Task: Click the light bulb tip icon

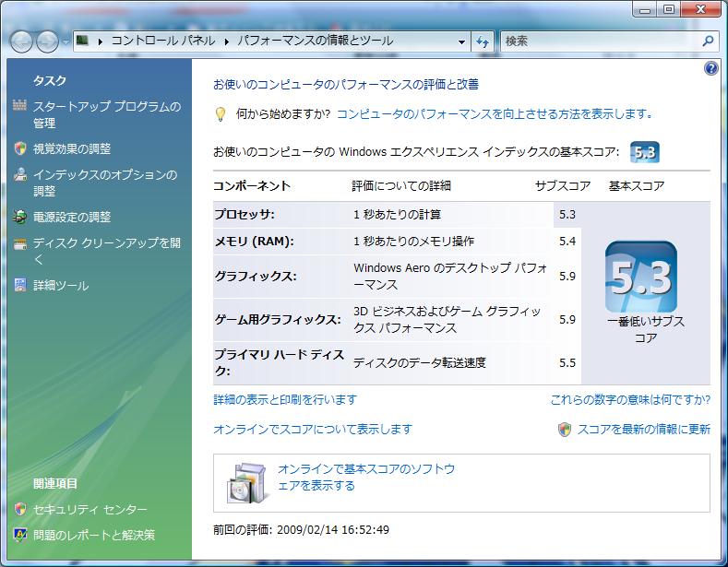Action: [x=221, y=114]
